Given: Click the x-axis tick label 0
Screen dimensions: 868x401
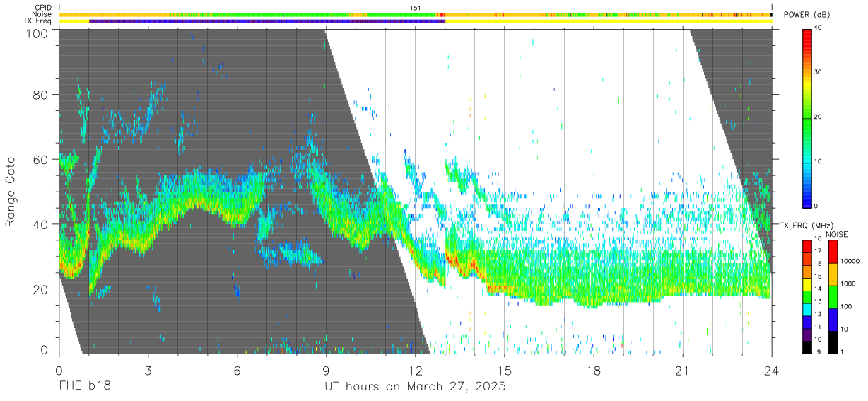Looking at the screenshot, I should pos(59,370).
